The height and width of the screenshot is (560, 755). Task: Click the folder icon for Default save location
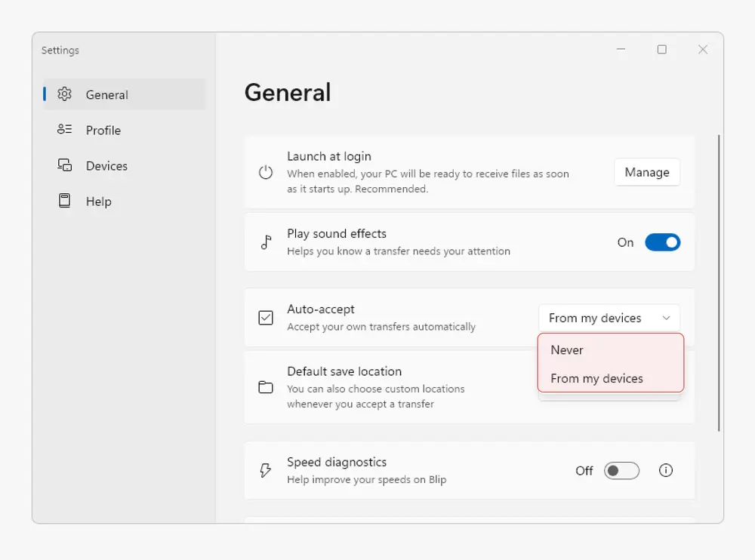[266, 387]
